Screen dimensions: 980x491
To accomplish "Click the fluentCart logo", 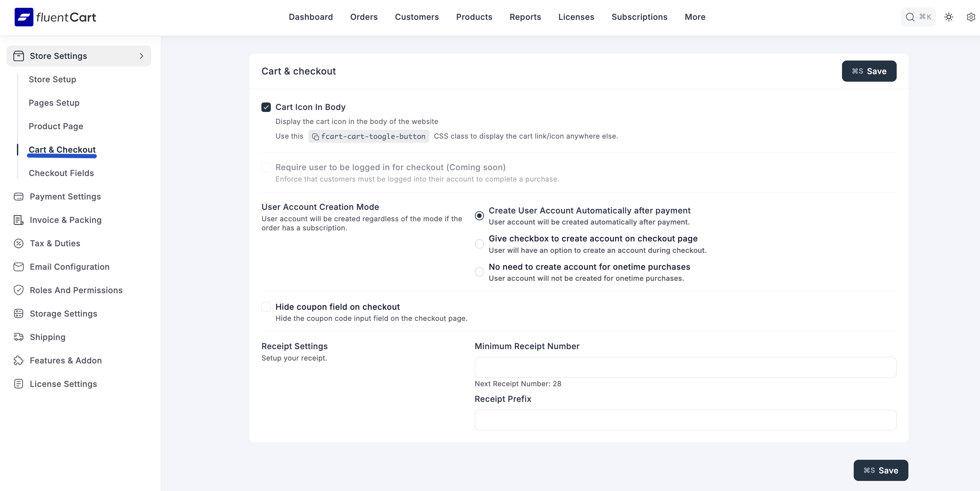I will [55, 17].
